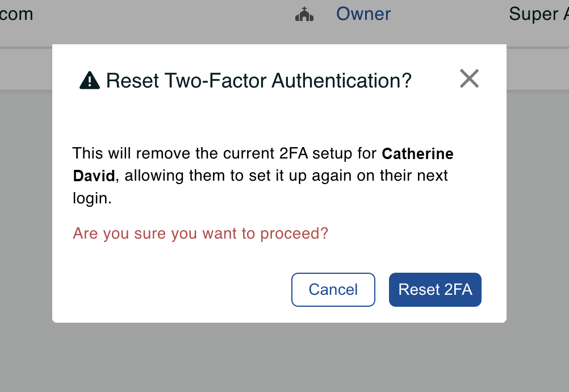
Task: Open the Owner link in the header
Action: [x=363, y=14]
